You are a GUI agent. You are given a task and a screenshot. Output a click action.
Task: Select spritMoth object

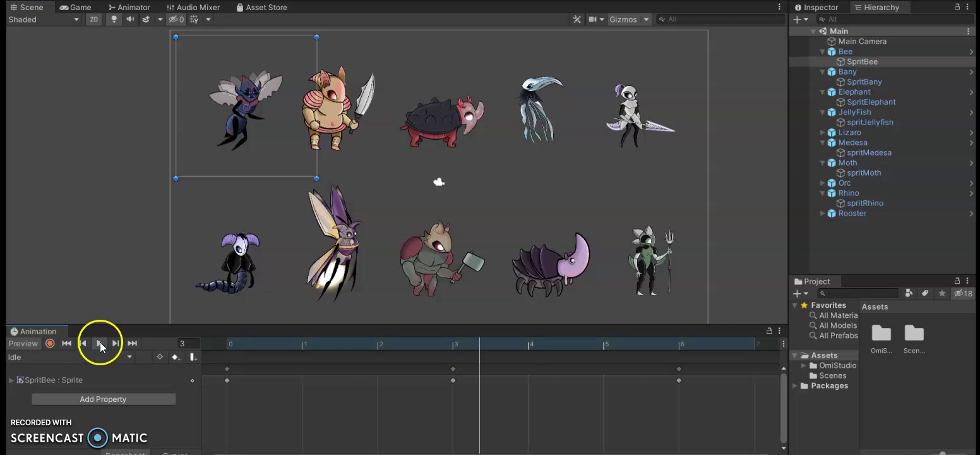(x=864, y=173)
